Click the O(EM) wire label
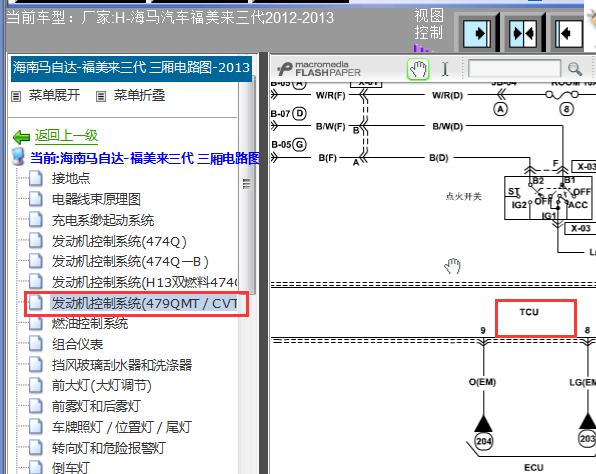596x474 pixels. coord(482,382)
